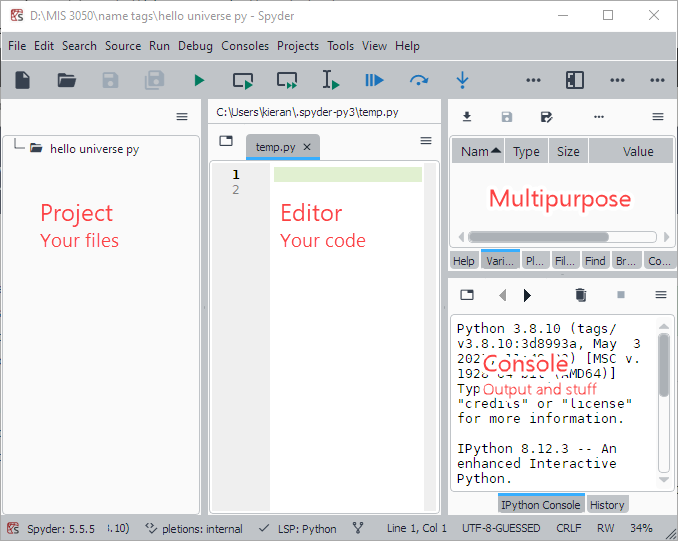Run selection or current line icon

[331, 80]
